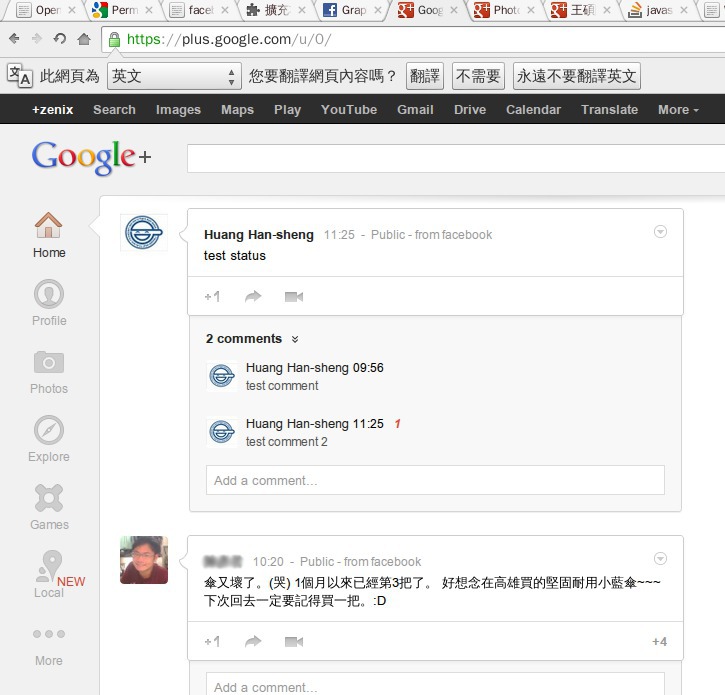Close the Grap Facebook tab
Viewport: 725px width, 695px height.
pyautogui.click(x=378, y=10)
